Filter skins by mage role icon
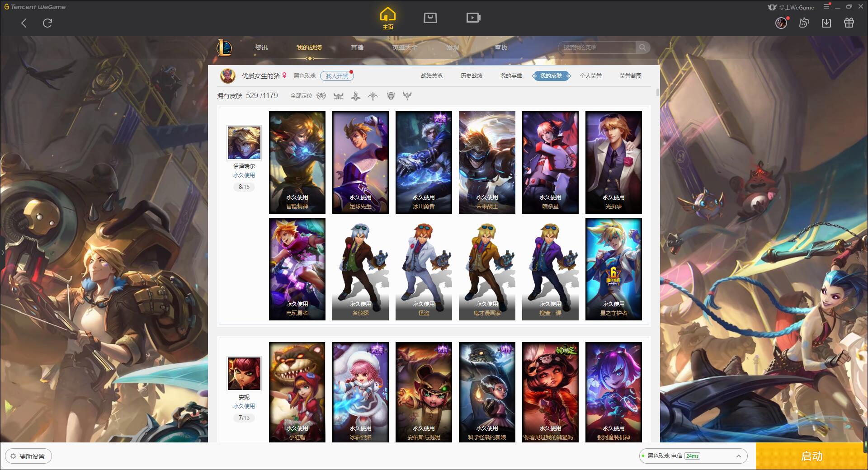 tap(356, 96)
